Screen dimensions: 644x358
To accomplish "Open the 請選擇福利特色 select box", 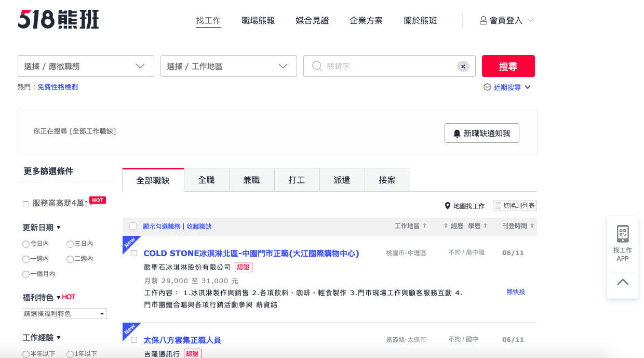I will point(65,314).
